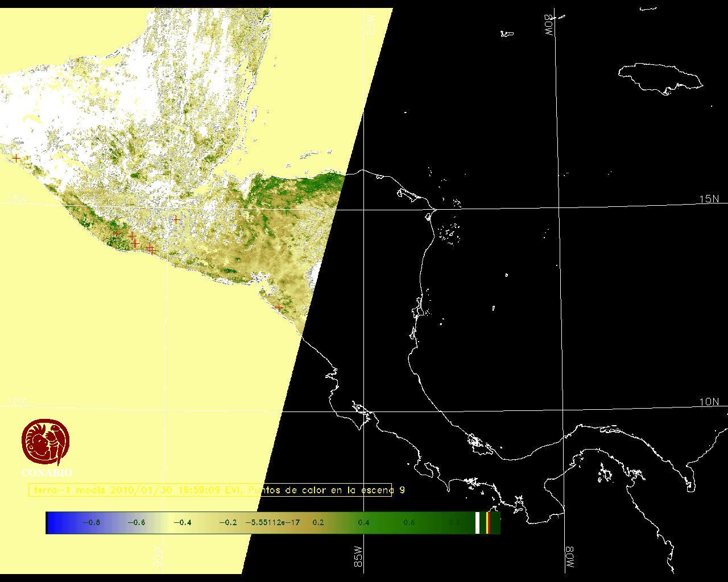The image size is (728, 582).
Task: Click the 80W label at bottom
Action: tap(569, 558)
